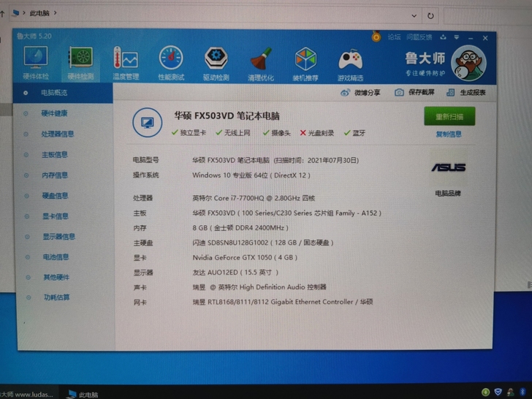Select 其他硬件 in sidebar
This screenshot has height=399, width=532.
[x=56, y=277]
